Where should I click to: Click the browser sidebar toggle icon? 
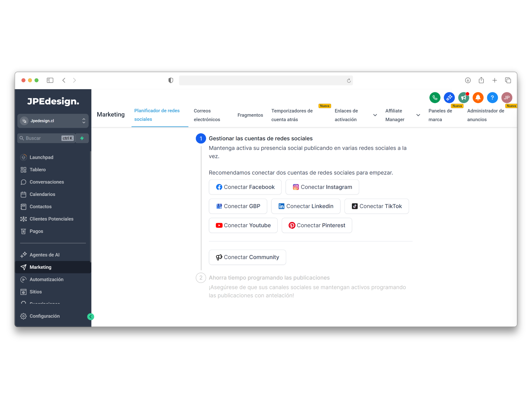[50, 80]
